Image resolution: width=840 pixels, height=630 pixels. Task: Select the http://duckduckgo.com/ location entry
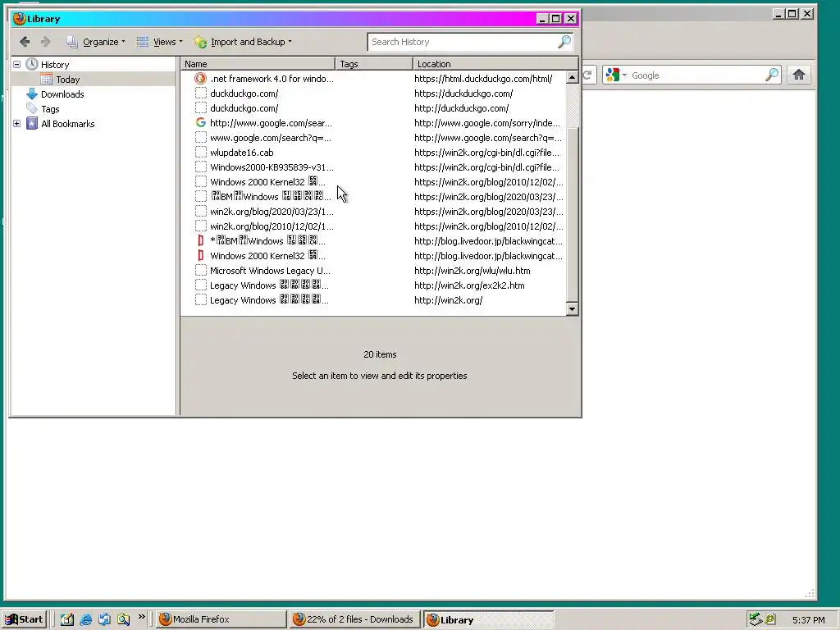[461, 108]
